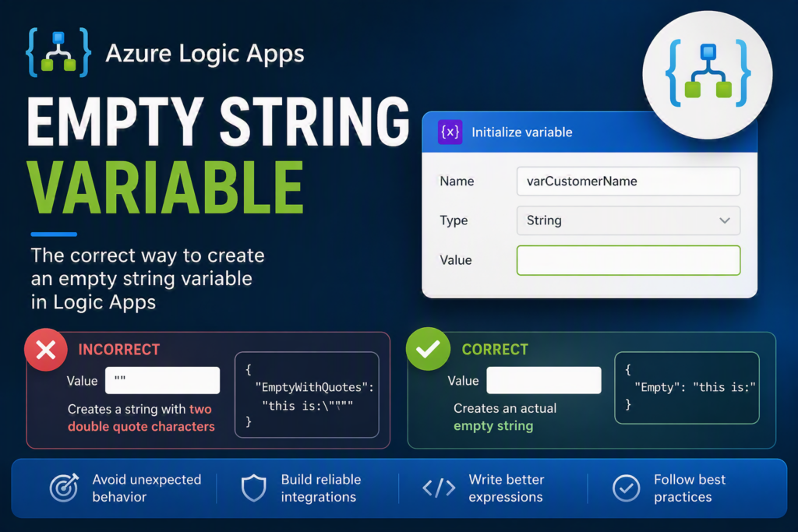Open the Type dropdown showing String
This screenshot has width=798, height=532.
click(629, 220)
